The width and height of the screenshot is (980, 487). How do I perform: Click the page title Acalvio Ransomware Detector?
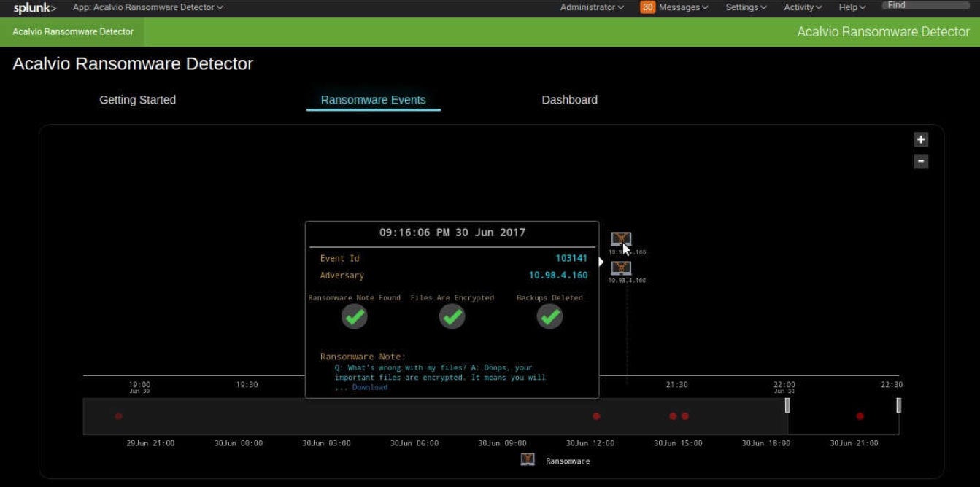[x=133, y=63]
